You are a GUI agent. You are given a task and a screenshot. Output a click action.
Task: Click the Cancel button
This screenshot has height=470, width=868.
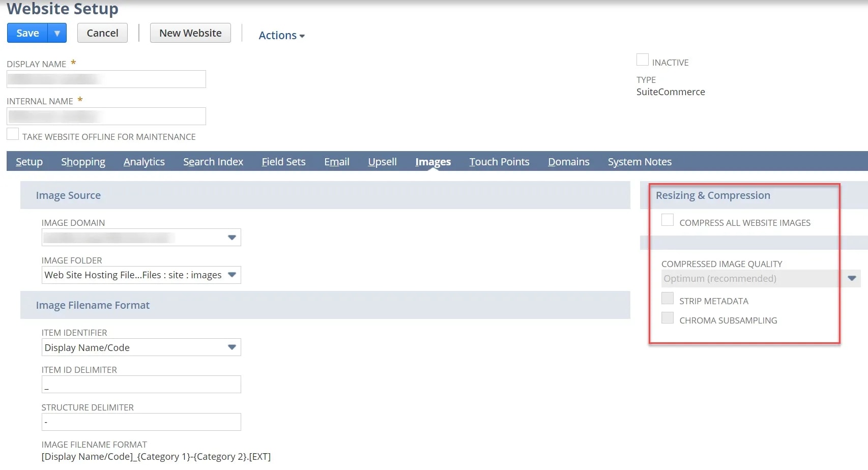click(x=102, y=33)
